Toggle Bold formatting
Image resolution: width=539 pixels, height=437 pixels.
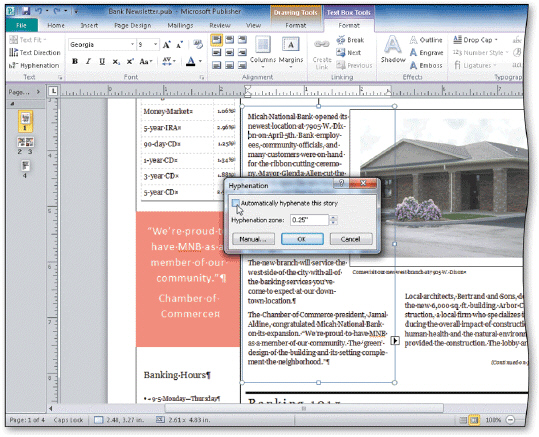tap(75, 62)
